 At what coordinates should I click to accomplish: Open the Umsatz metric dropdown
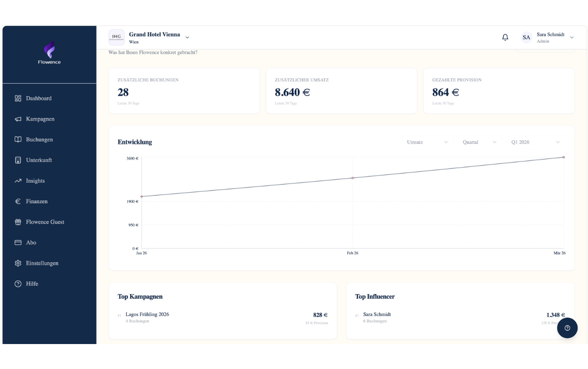(x=427, y=142)
